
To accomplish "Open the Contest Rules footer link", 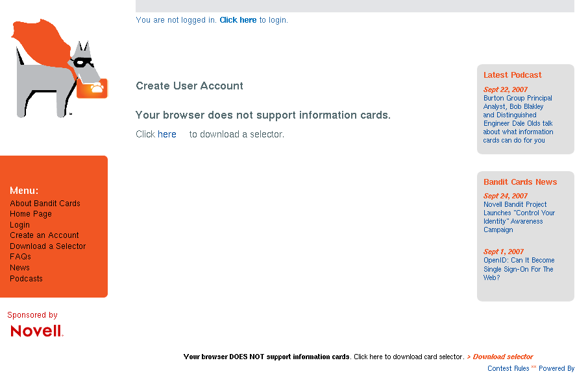I will [508, 368].
